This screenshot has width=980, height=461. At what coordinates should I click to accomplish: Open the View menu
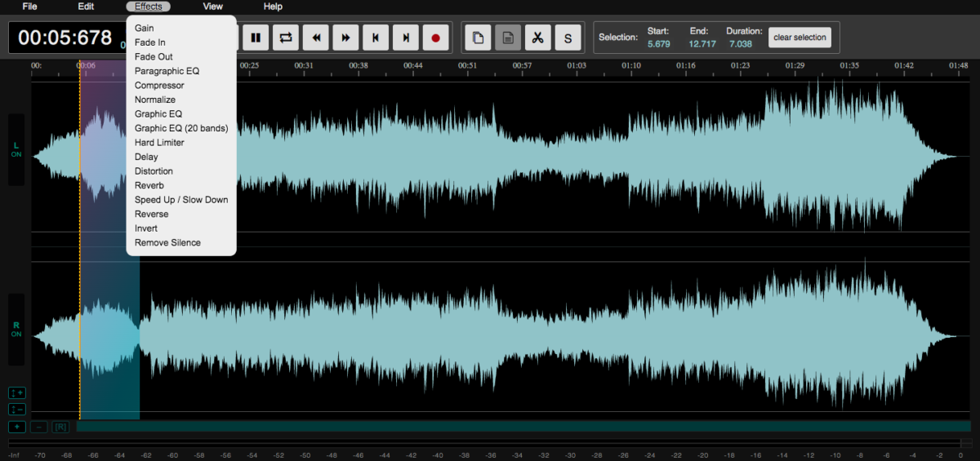coord(212,7)
